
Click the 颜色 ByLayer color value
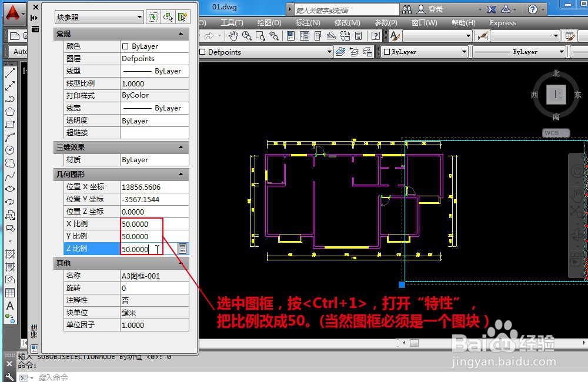pyautogui.click(x=155, y=46)
